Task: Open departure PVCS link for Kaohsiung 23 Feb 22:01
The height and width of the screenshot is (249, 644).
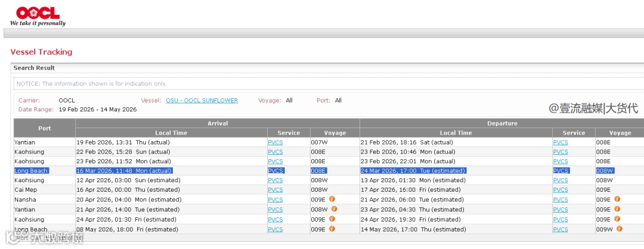Action: click(x=561, y=161)
